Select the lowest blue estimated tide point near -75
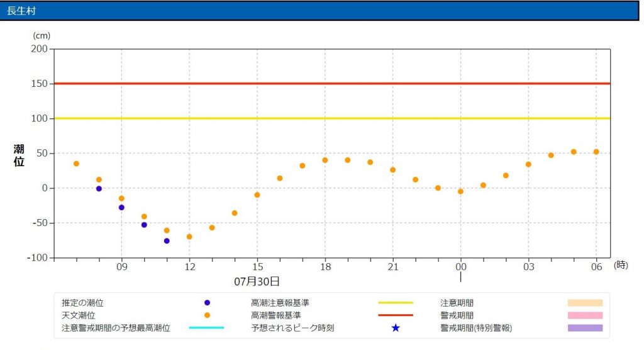The image size is (644, 350). 167,241
